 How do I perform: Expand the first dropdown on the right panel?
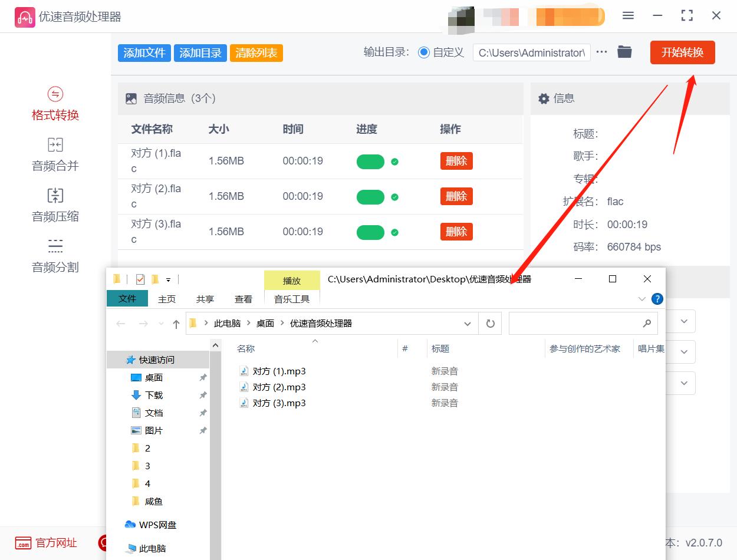tap(683, 321)
